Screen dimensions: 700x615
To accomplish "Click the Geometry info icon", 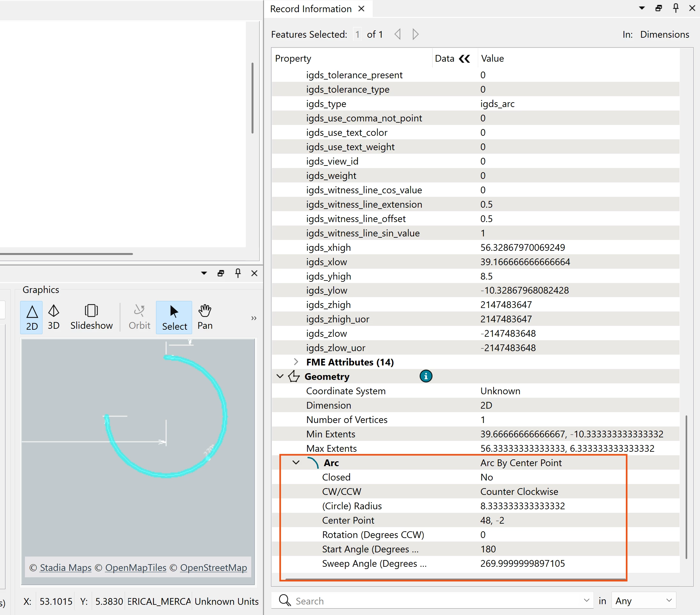I will coord(425,376).
